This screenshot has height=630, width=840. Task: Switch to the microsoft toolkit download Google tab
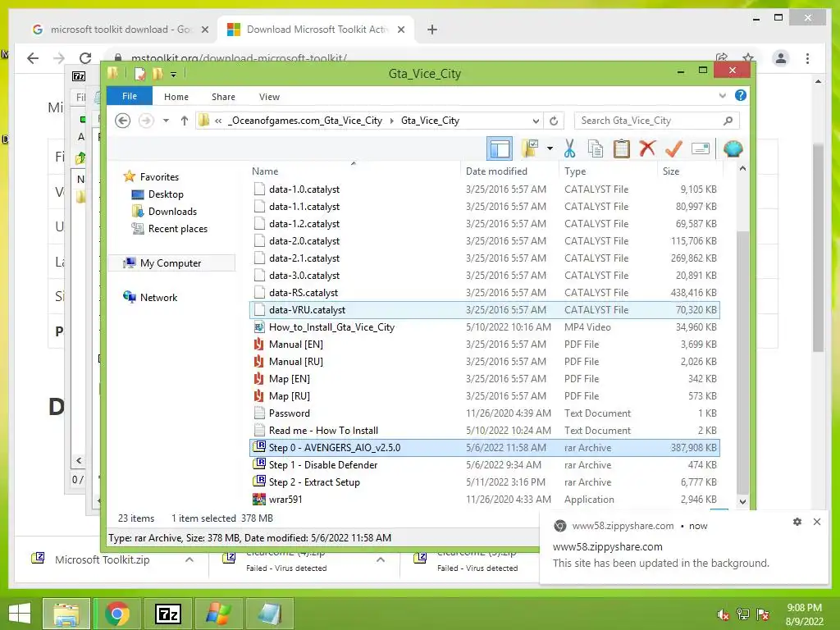click(120, 30)
